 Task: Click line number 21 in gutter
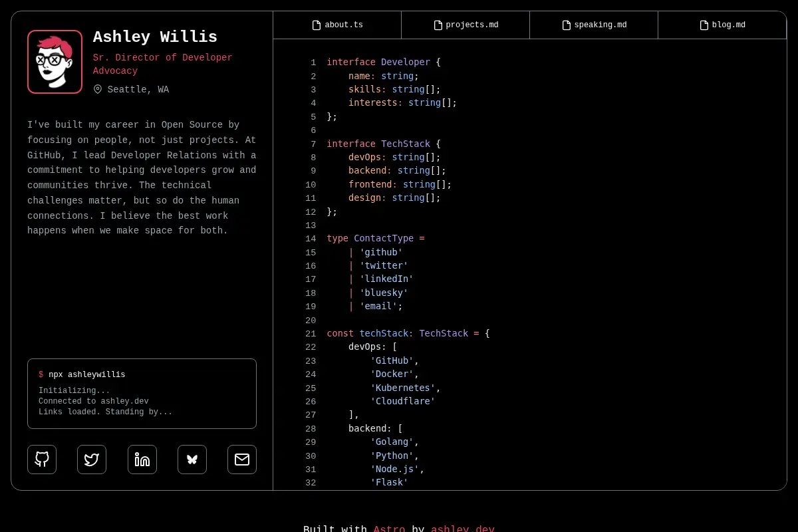[311, 334]
